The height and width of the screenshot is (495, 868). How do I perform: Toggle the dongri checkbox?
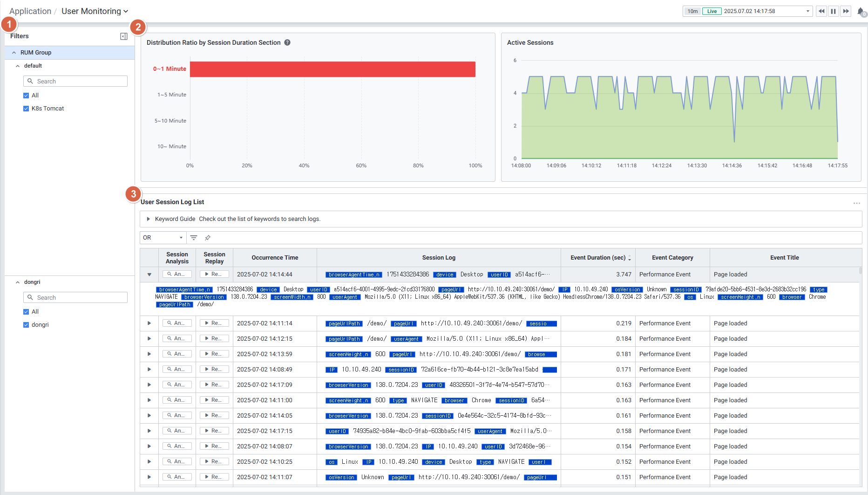point(26,325)
